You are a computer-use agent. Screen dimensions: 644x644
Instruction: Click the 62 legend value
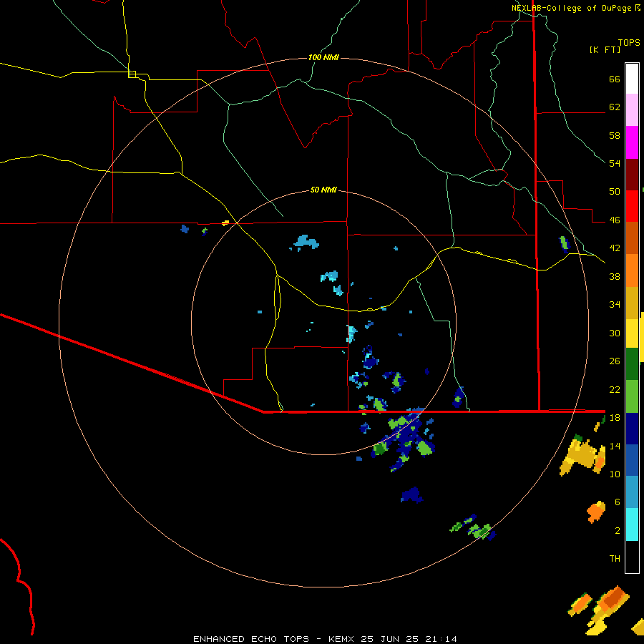(615, 107)
